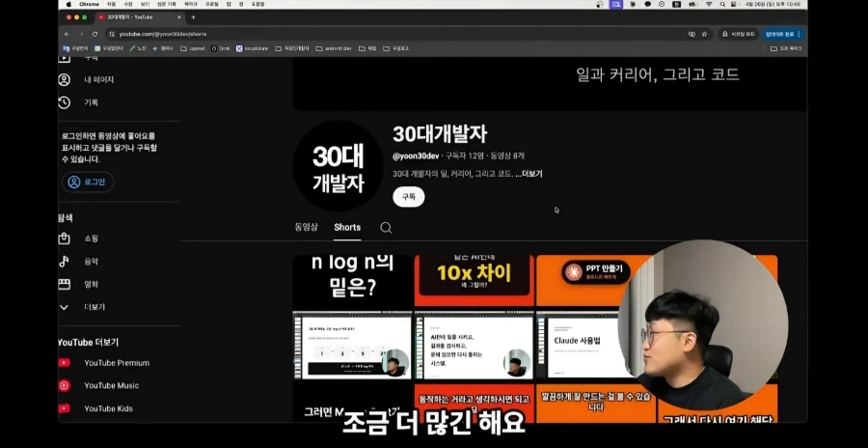Click the third-party cookie eye icon
Image resolution: width=868 pixels, height=448 pixels.
coord(692,34)
